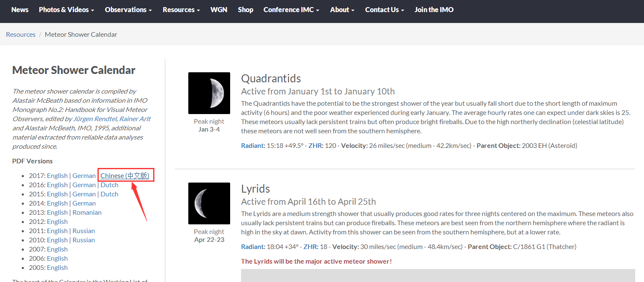Open the 2016 Dutch PDF

(109, 185)
